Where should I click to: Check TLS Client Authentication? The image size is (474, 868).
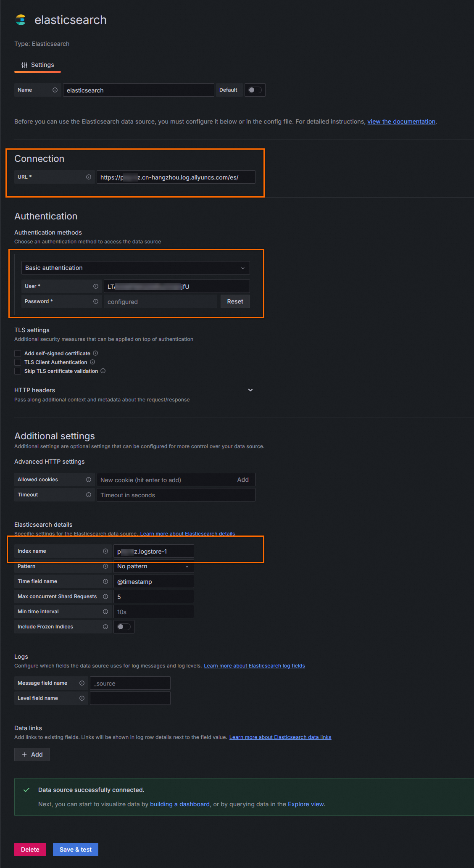point(18,362)
